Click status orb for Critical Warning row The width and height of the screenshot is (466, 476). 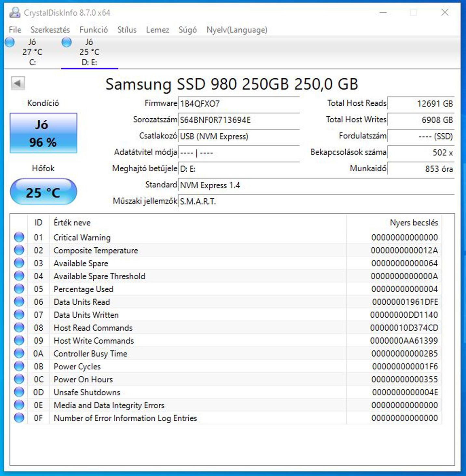[19, 237]
